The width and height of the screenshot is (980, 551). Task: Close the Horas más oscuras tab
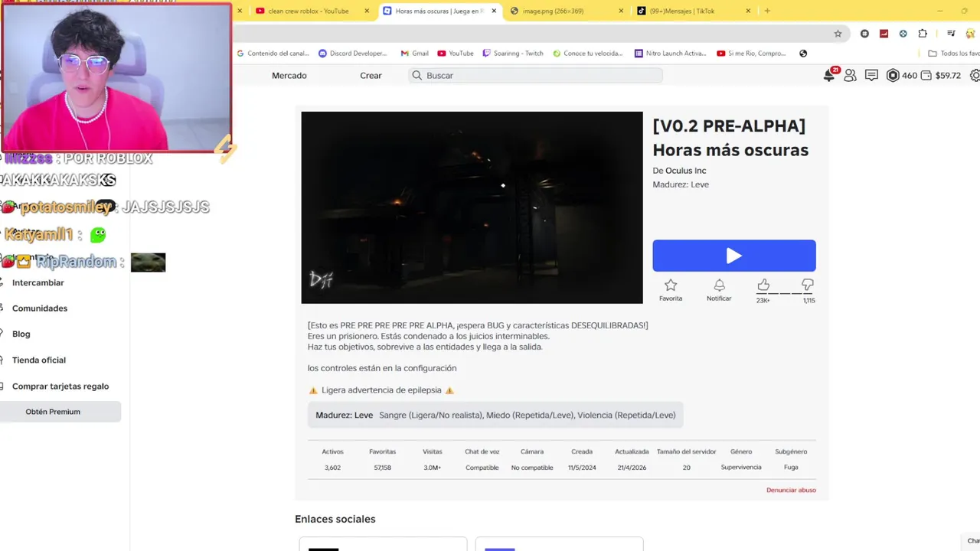click(x=494, y=11)
